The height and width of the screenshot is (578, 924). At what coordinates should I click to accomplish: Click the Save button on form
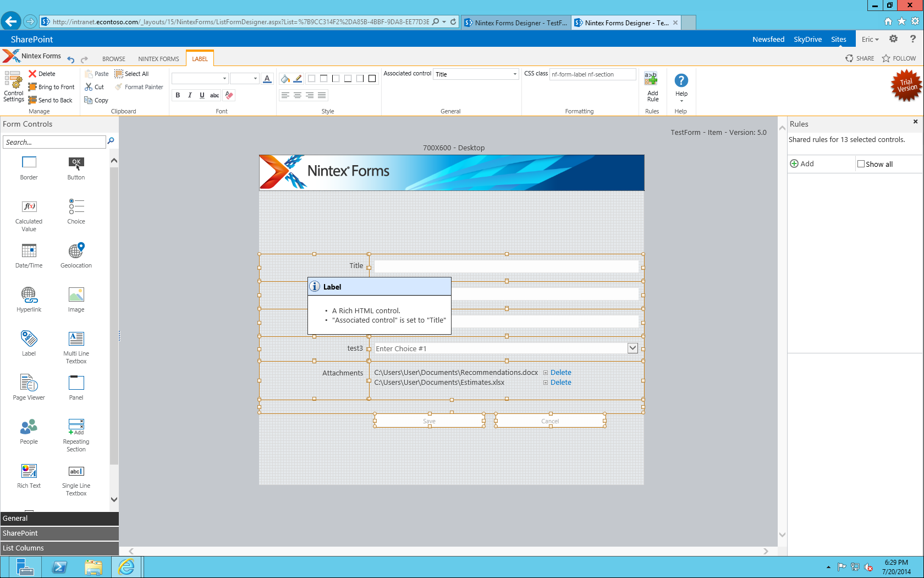click(x=429, y=421)
